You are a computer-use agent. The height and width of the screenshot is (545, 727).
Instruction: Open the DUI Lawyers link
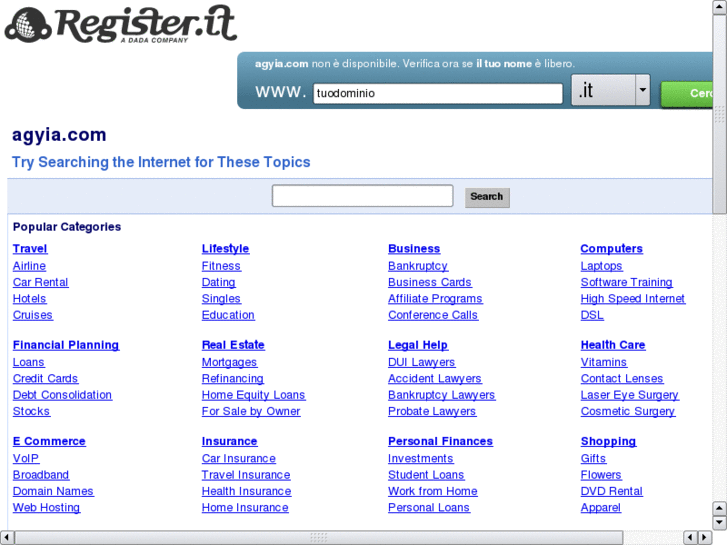tap(421, 362)
